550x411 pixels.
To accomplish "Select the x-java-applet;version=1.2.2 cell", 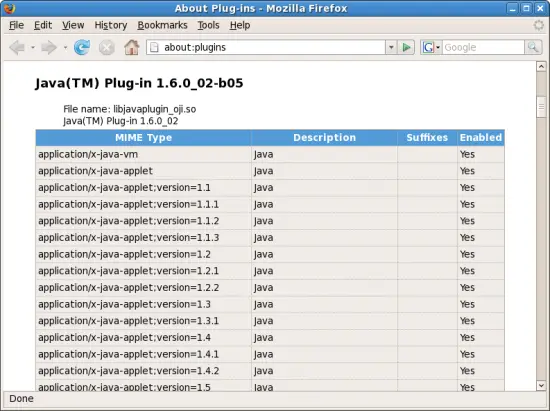I will [143, 288].
